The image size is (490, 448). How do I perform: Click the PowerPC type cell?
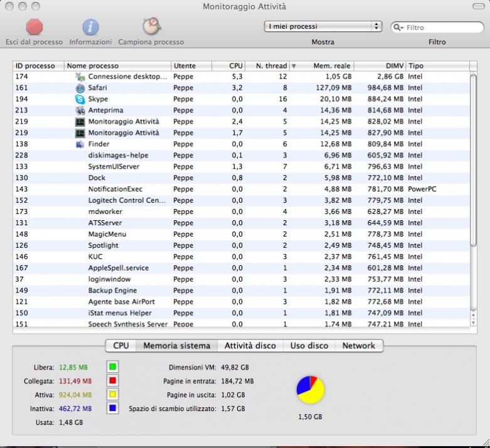point(422,189)
